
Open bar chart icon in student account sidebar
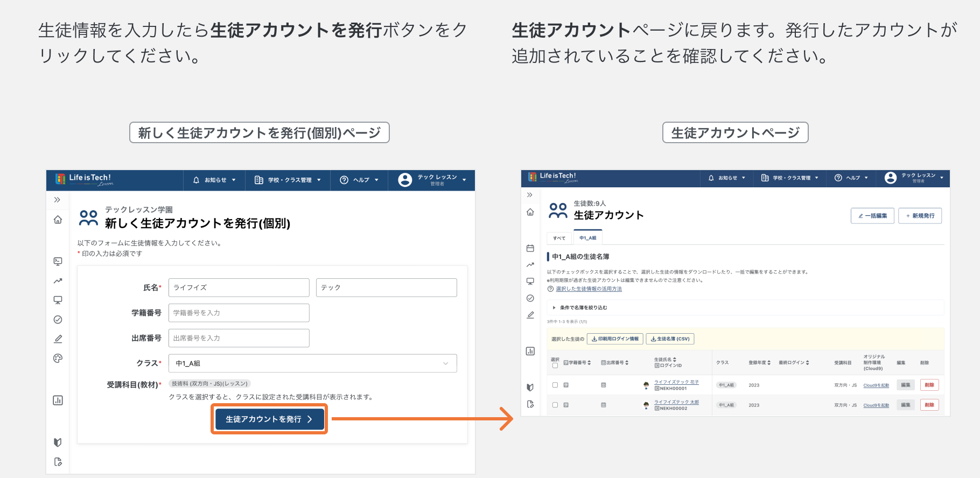[530, 351]
